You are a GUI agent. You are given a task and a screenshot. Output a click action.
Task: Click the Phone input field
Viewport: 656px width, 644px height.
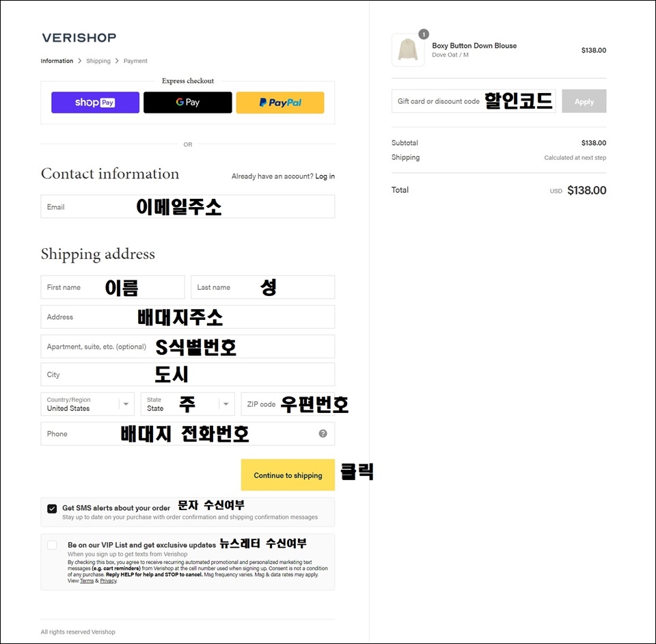(187, 433)
